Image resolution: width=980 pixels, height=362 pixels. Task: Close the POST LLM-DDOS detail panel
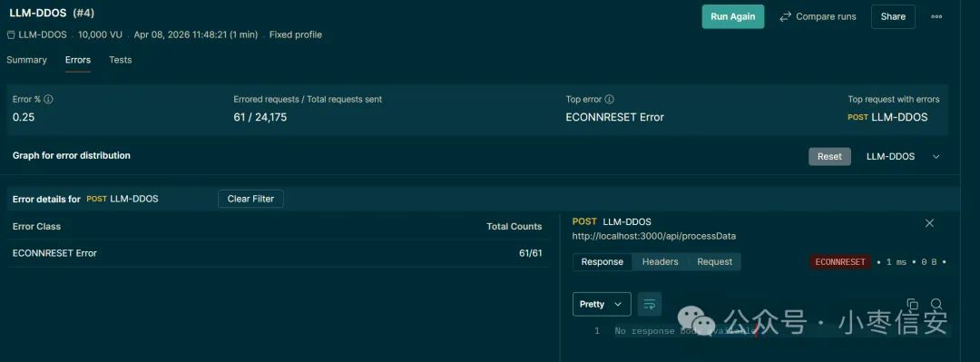(x=929, y=223)
